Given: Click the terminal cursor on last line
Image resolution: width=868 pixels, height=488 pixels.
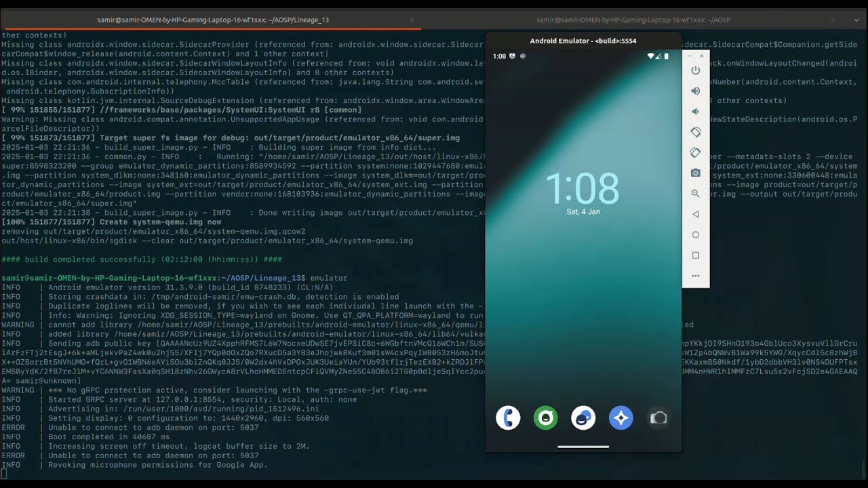Looking at the screenshot, I should pos(3,474).
